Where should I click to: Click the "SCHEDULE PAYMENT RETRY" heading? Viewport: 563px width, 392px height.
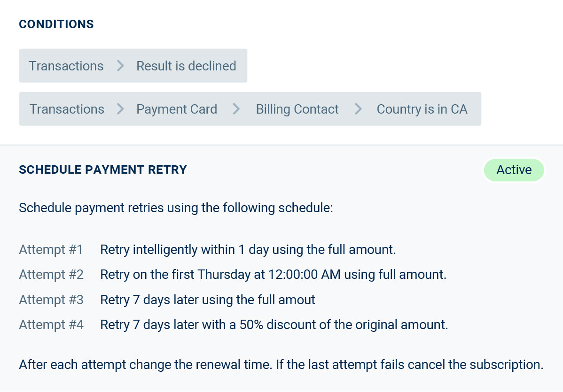[103, 170]
